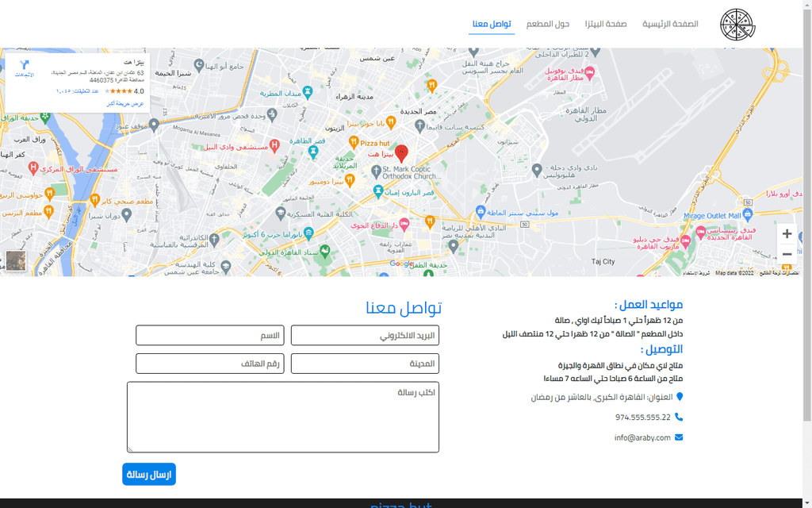Click the فندق نوفوتيل مطار القاهرة marker
The height and width of the screenshot is (508, 812).
pyautogui.click(x=589, y=72)
